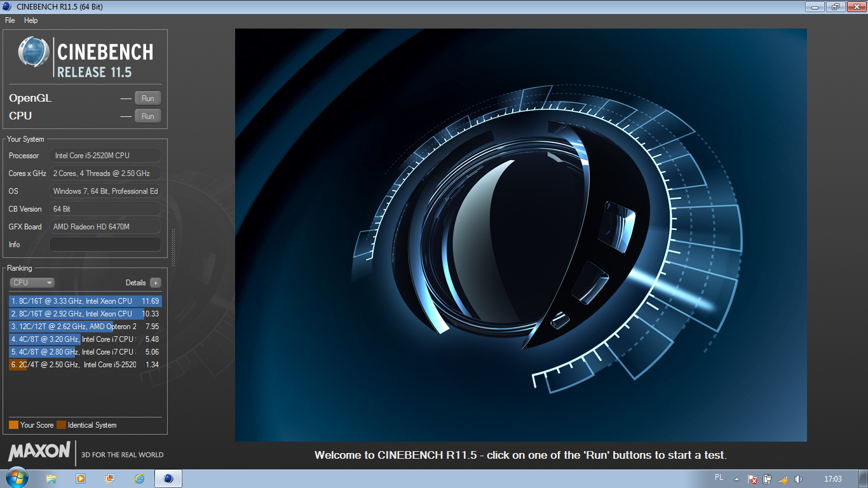Click the power plug battery tray icon
This screenshot has width=868, height=488.
pos(768,479)
